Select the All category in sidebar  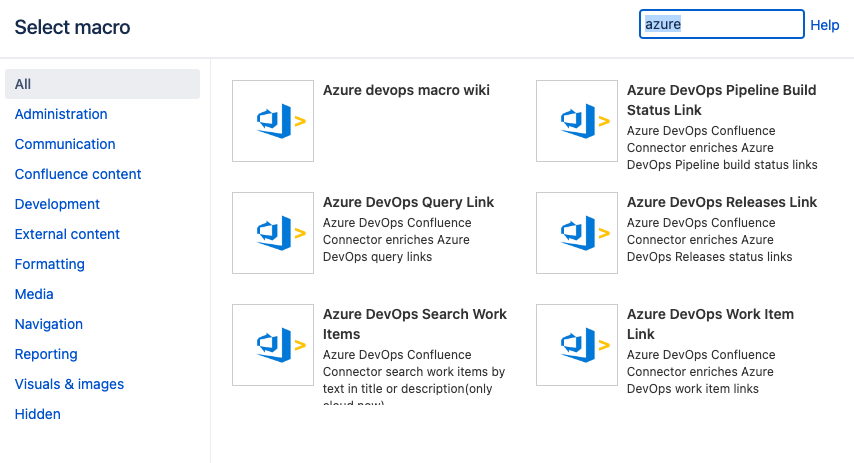coord(23,84)
